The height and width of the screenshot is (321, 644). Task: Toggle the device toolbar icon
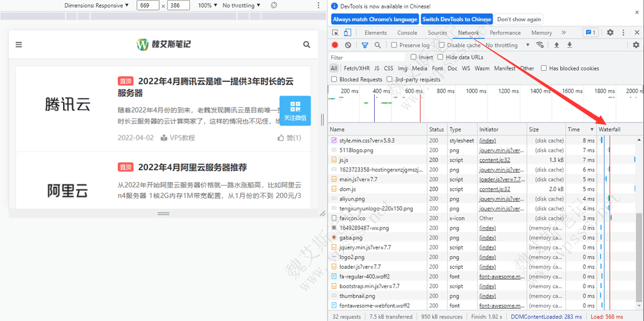[x=348, y=33]
